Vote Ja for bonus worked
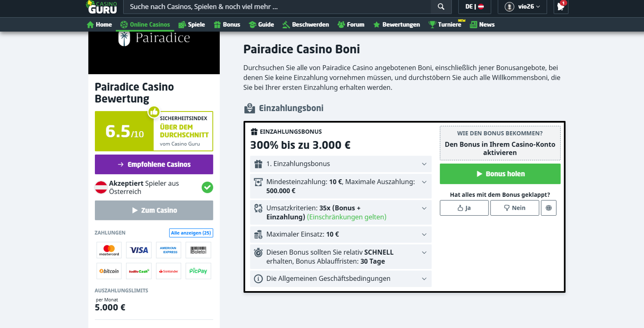 tap(464, 208)
